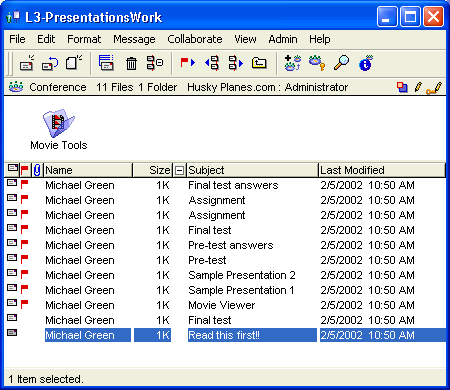This screenshot has width=450, height=390.
Task: Click the paperclip attachment column header
Action: point(37,170)
